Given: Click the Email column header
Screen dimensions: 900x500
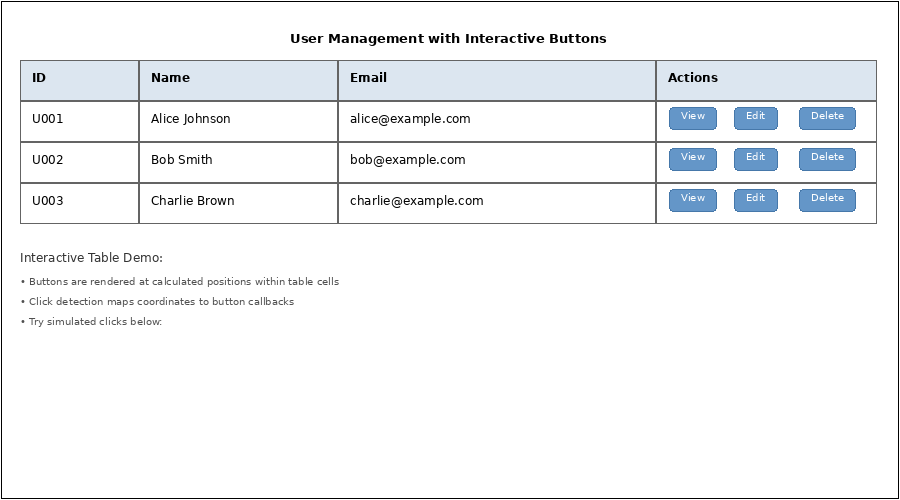Looking at the screenshot, I should pyautogui.click(x=496, y=79).
